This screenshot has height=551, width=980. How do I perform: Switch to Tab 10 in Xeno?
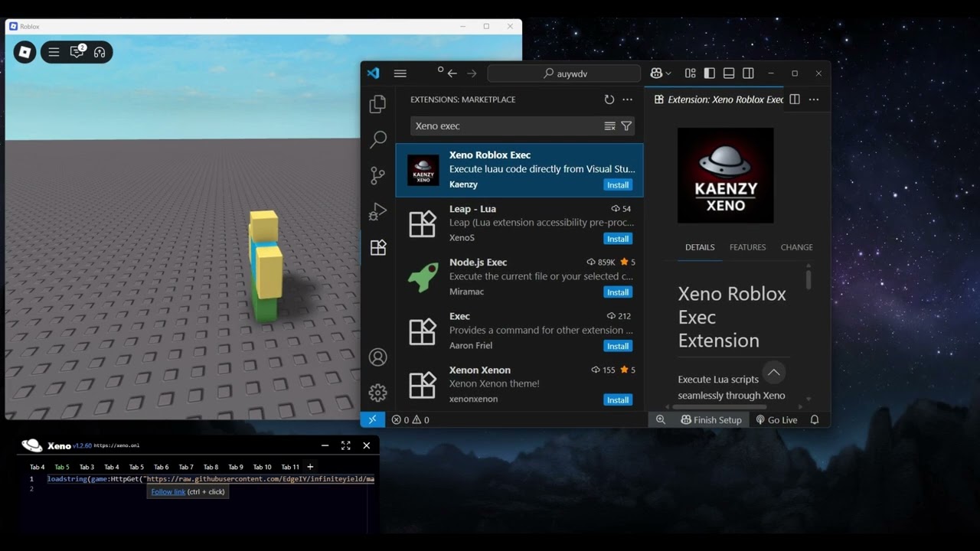click(263, 467)
